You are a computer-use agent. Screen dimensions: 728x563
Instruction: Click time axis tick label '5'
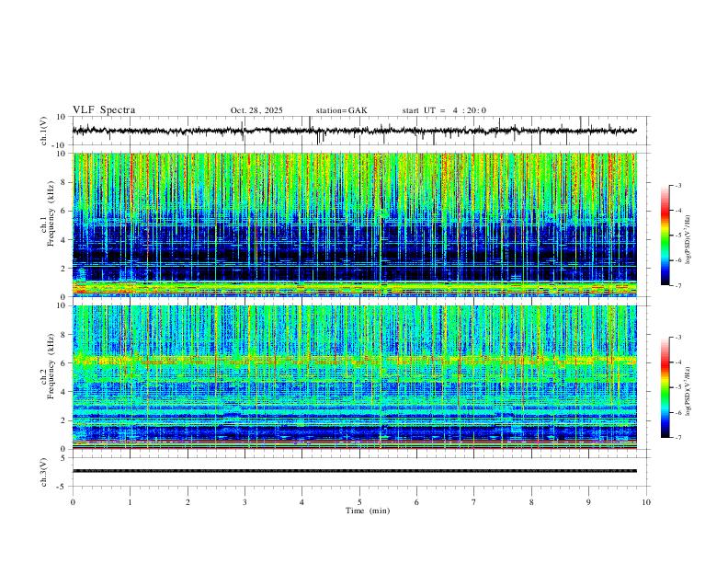click(359, 502)
